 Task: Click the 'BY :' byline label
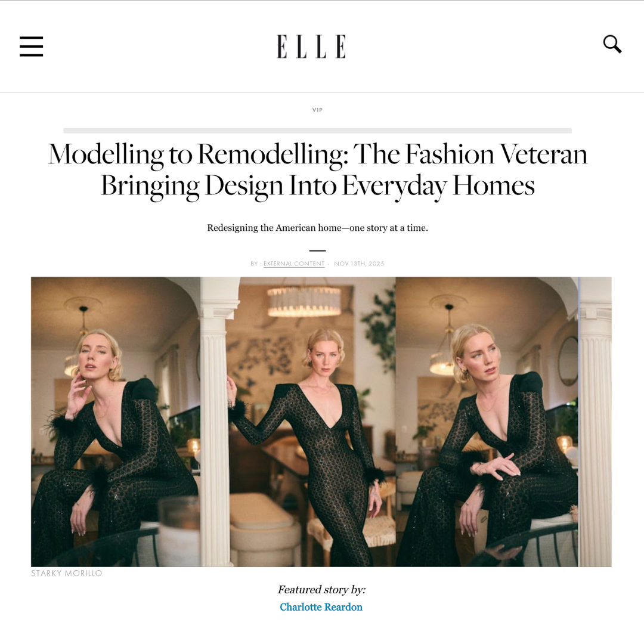point(255,264)
